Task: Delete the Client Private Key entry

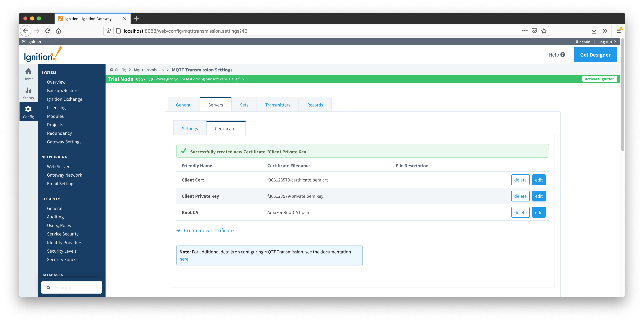Action: (x=520, y=196)
